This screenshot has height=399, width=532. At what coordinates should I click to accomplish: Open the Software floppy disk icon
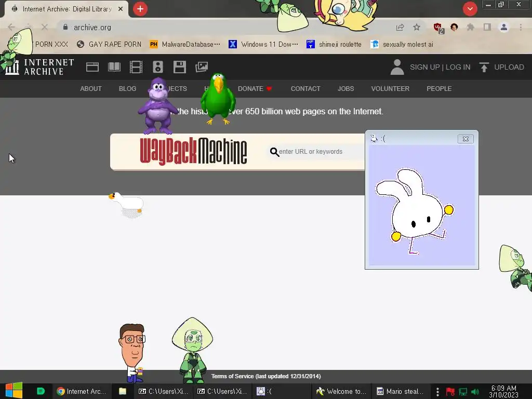click(179, 67)
